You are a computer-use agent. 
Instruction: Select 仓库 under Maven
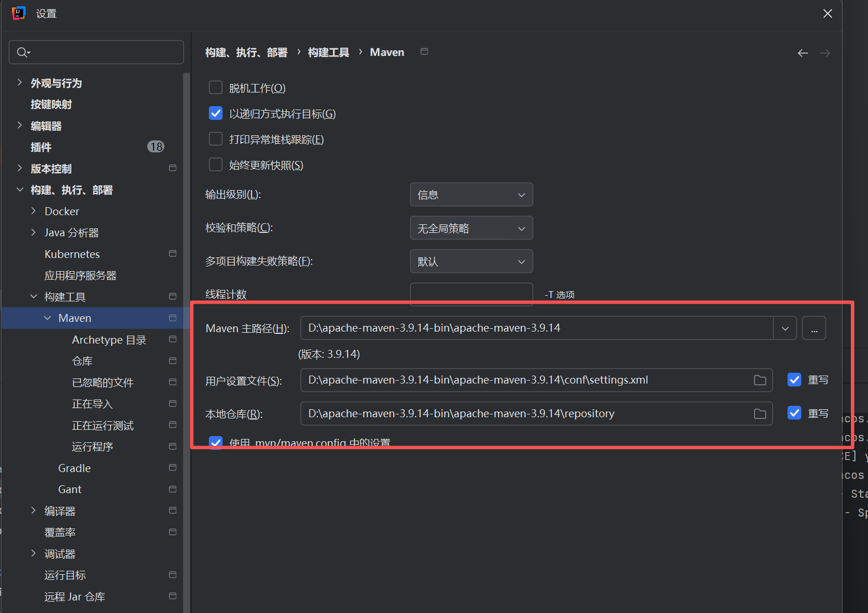pyautogui.click(x=82, y=361)
